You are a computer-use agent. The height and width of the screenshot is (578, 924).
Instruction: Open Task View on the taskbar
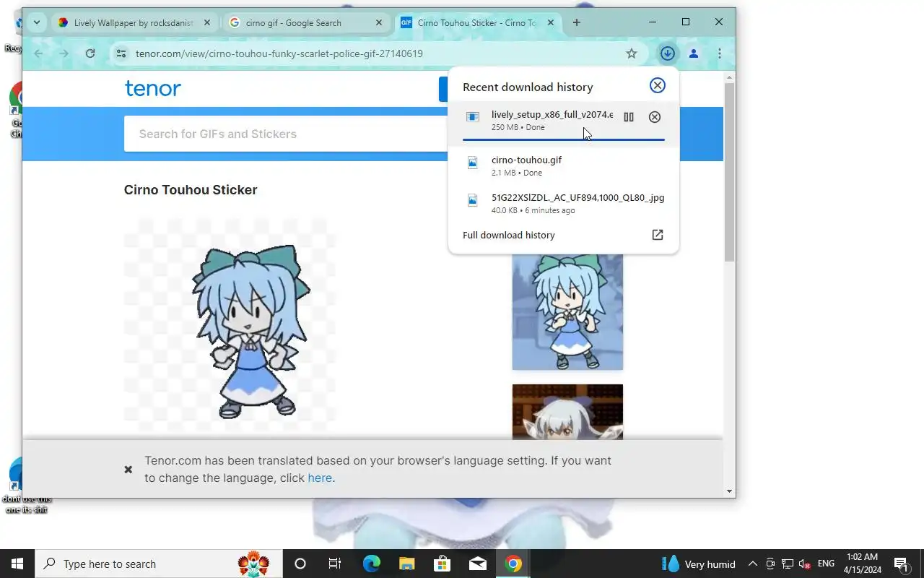tap(335, 564)
